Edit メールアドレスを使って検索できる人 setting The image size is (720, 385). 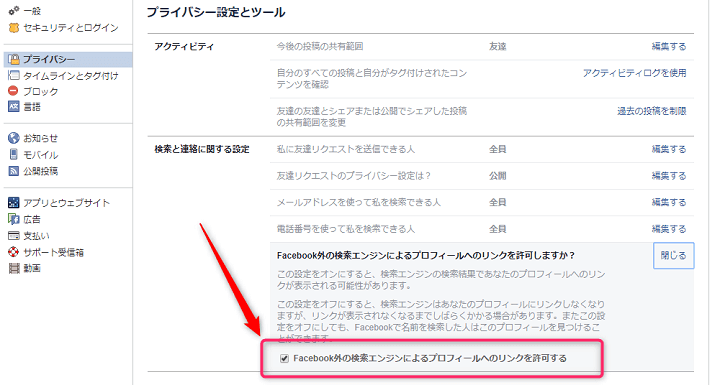[x=669, y=202]
